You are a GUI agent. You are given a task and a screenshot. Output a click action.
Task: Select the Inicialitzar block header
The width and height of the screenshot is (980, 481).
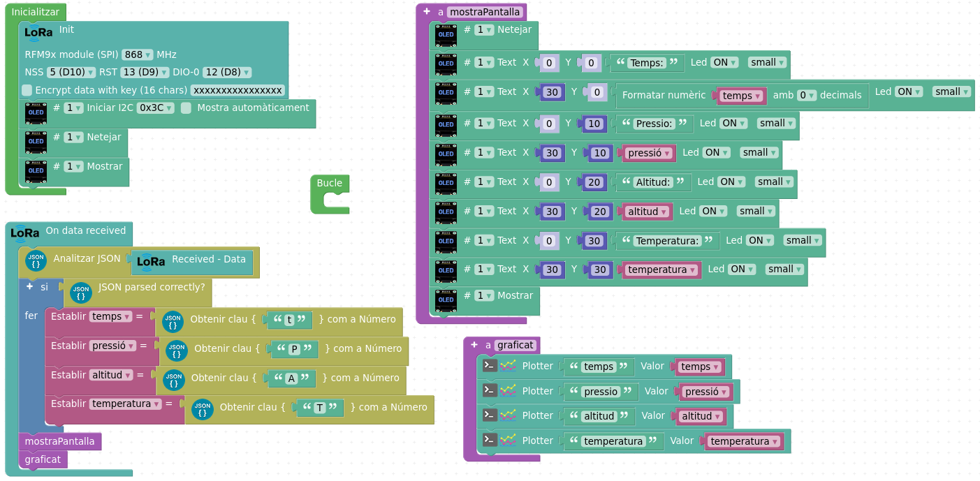(x=36, y=12)
